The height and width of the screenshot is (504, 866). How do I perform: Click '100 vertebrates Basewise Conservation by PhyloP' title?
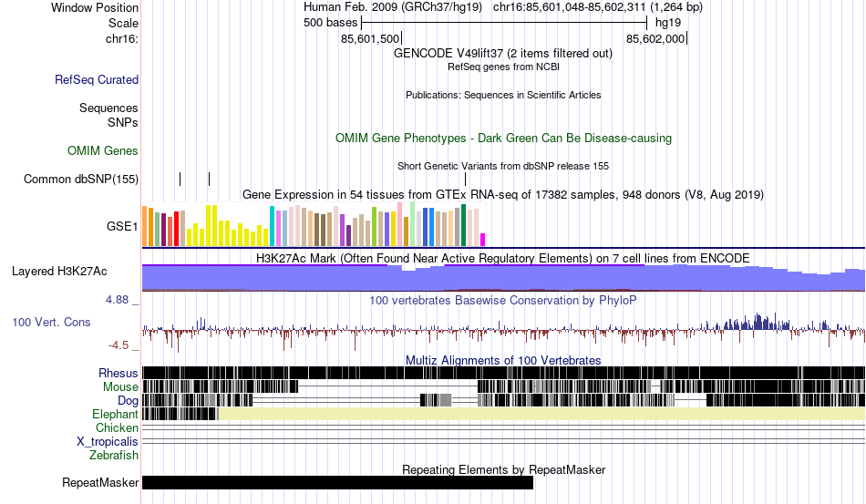[503, 300]
